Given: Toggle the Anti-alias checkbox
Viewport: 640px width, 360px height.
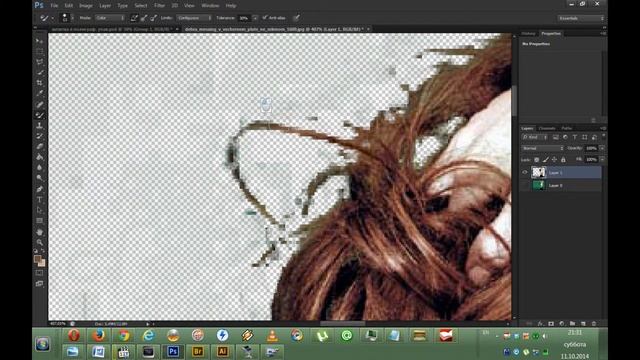Looking at the screenshot, I should click(x=265, y=18).
